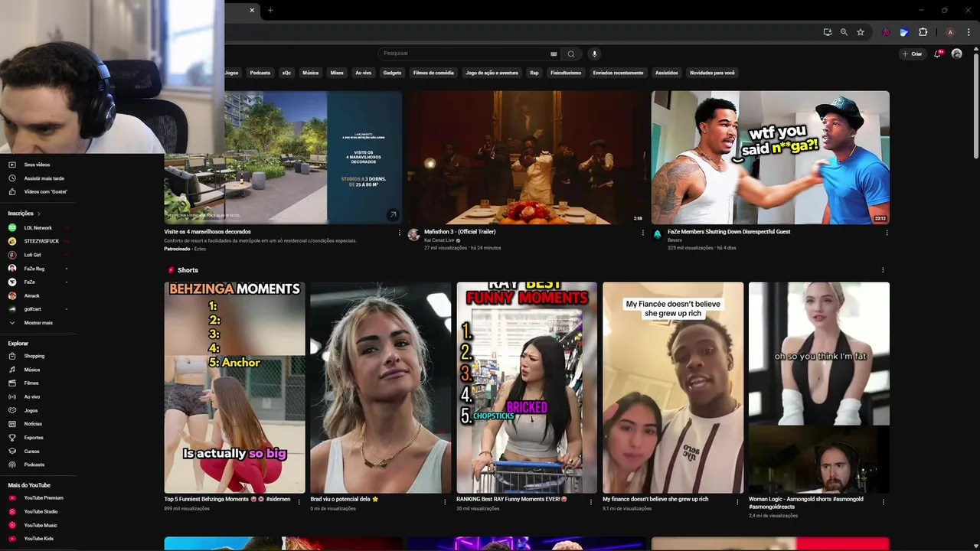Open options for RANKING Best RAY short

pyautogui.click(x=590, y=502)
